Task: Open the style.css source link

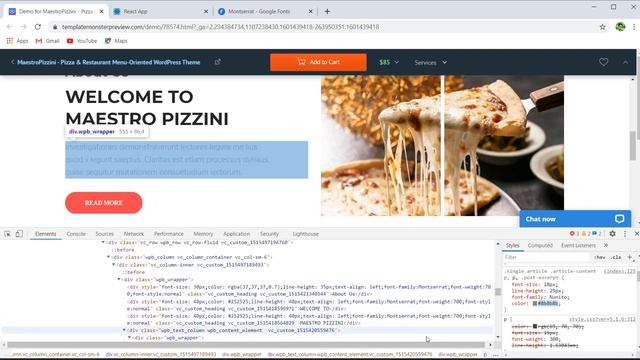Action: 602,319
